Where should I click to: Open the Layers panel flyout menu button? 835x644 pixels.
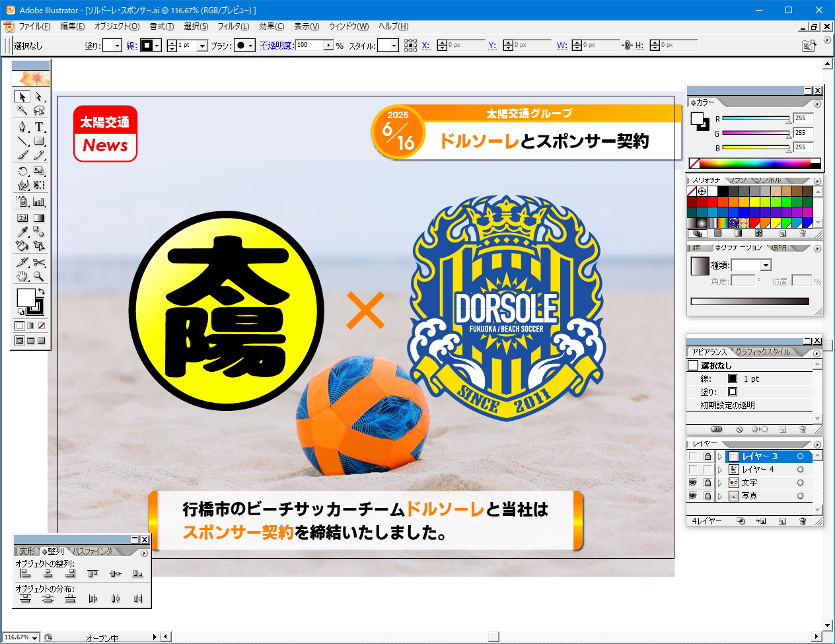point(817,445)
